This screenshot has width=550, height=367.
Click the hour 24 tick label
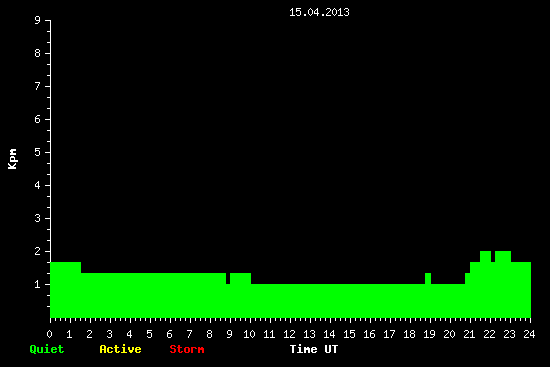529,334
